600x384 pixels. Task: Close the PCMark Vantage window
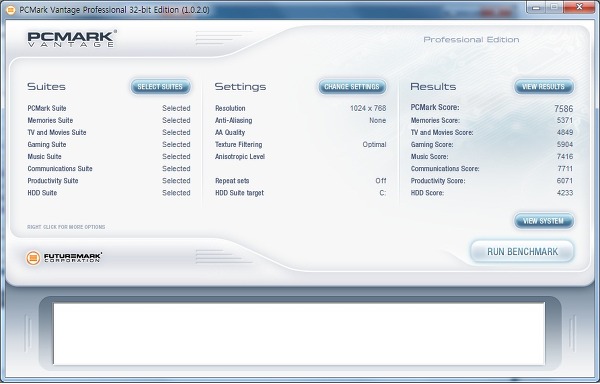click(579, 7)
